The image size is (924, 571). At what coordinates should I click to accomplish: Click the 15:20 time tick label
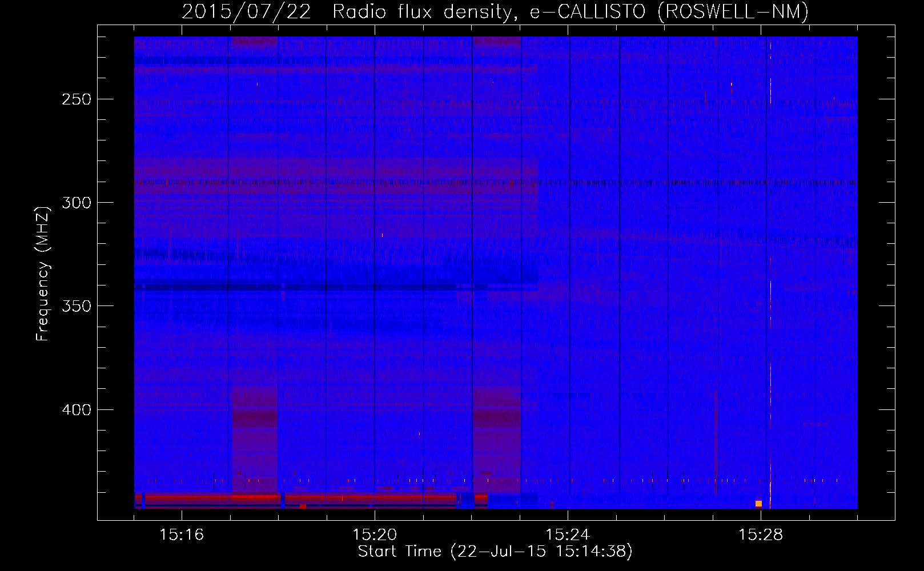point(375,535)
